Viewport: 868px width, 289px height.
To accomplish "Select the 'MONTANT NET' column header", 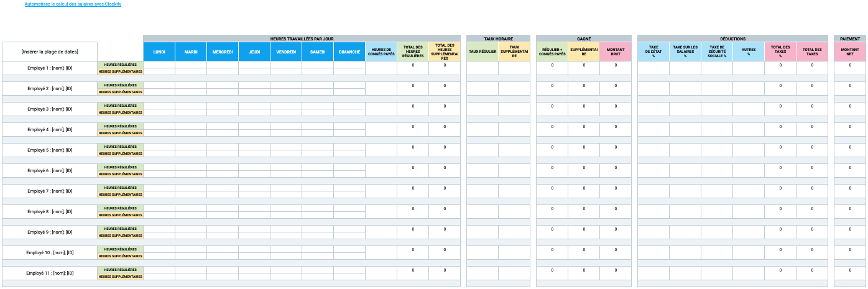I will [x=850, y=52].
